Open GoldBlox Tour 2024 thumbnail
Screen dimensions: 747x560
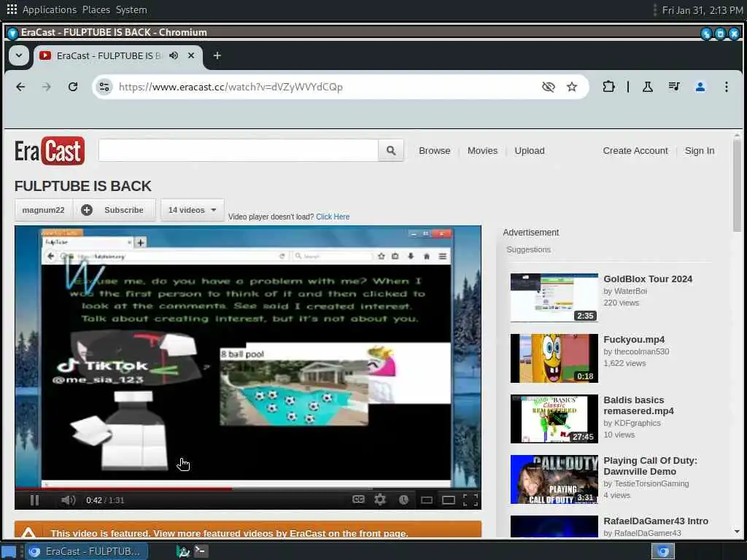click(554, 297)
